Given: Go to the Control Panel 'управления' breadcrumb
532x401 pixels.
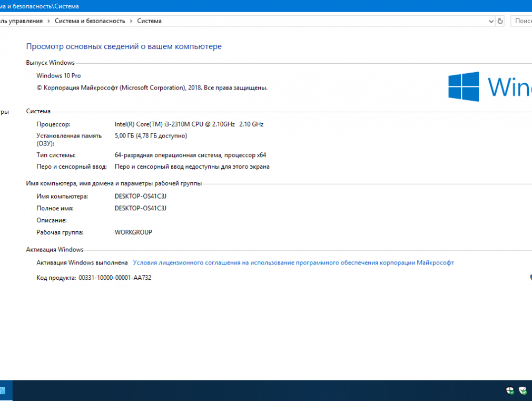Looking at the screenshot, I should 22,21.
